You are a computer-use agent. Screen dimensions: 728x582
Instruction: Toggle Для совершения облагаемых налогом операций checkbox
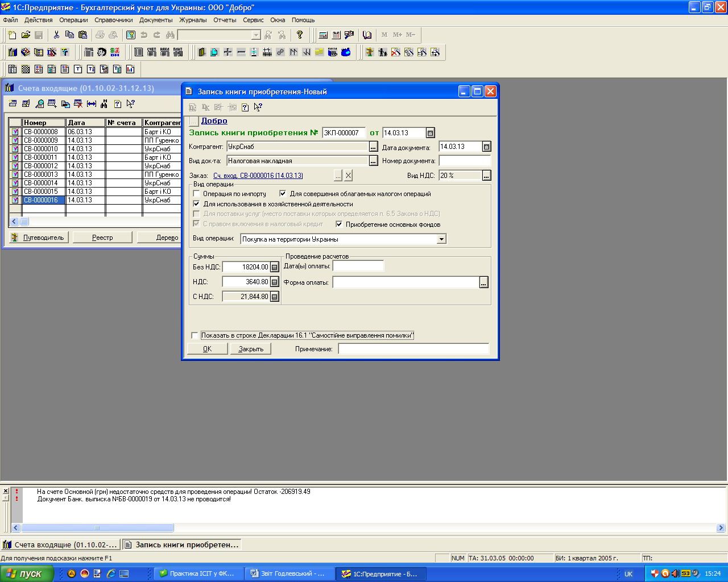coord(283,194)
